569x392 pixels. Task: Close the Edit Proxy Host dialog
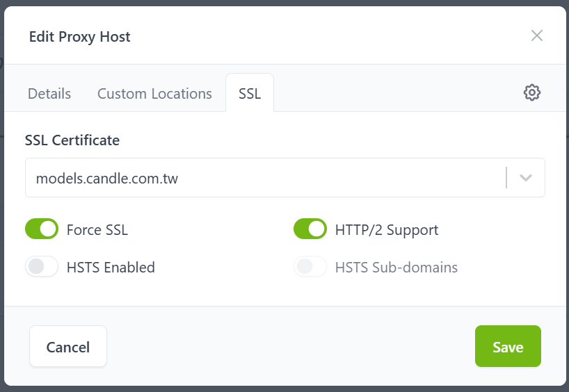coord(537,35)
